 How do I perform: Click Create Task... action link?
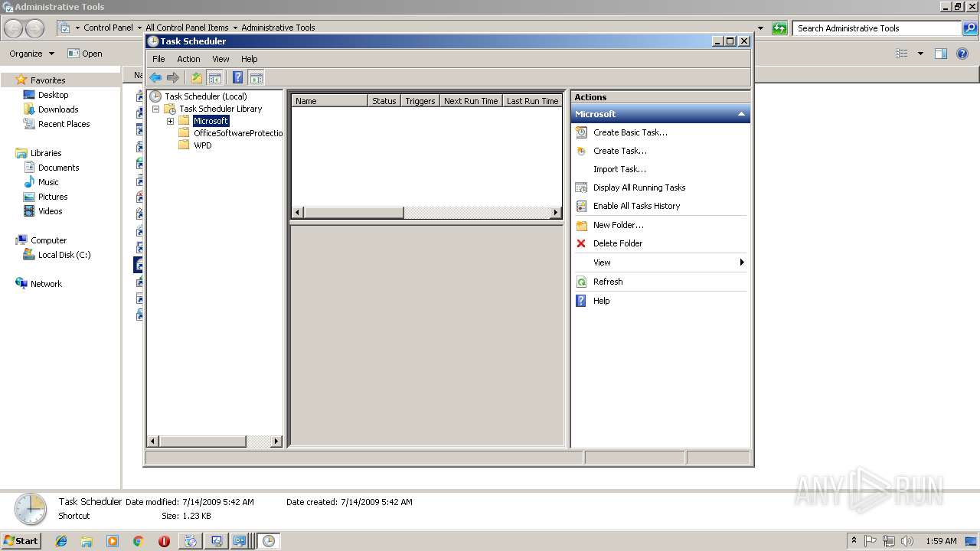(620, 151)
